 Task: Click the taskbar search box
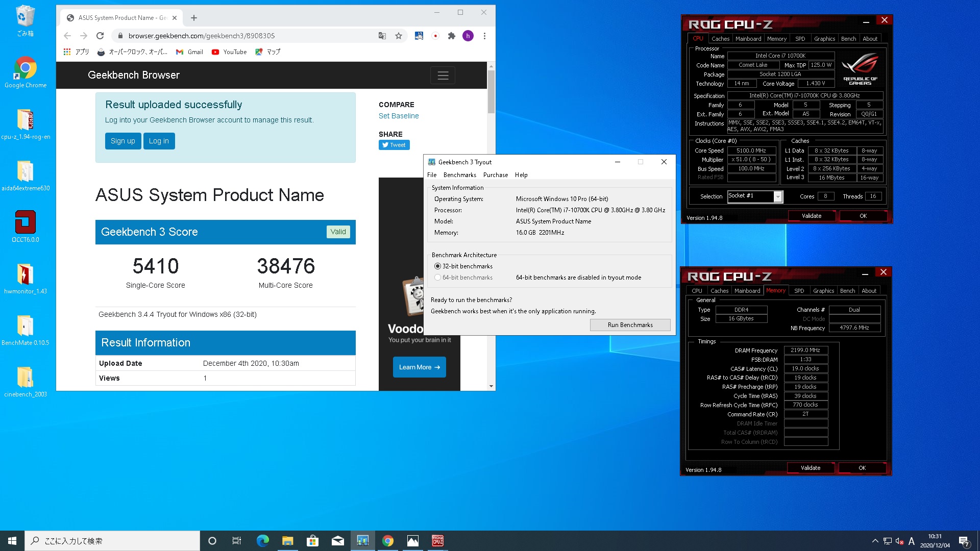[x=112, y=541]
